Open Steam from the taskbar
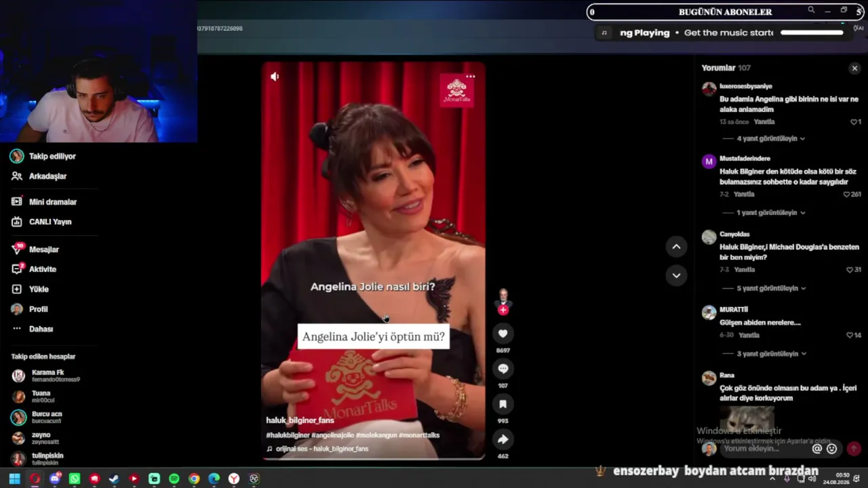Viewport: 868px width, 488px height. click(x=114, y=479)
